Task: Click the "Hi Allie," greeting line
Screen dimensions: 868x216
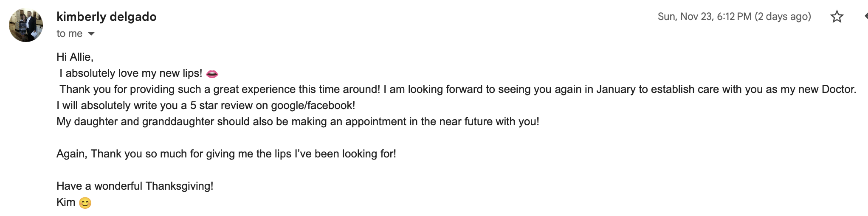Action: pos(75,57)
